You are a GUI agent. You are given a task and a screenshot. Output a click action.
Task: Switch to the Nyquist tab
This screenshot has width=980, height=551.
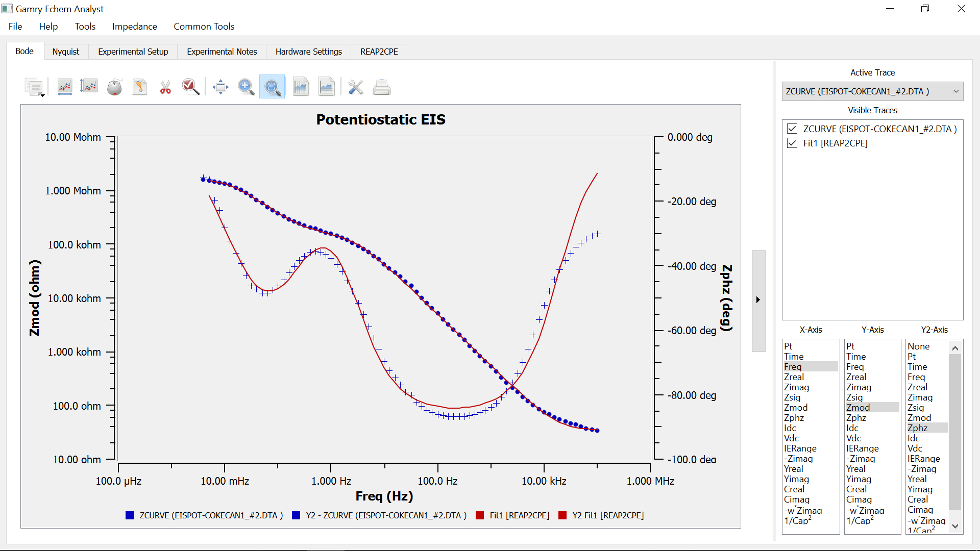(x=66, y=51)
